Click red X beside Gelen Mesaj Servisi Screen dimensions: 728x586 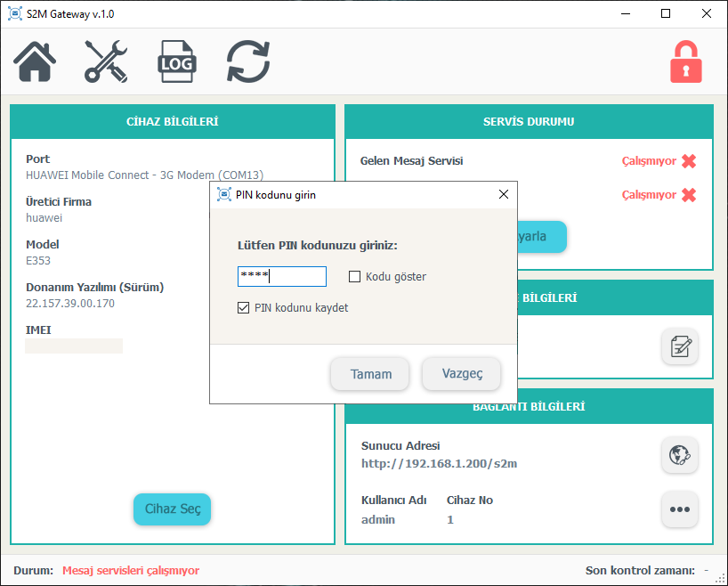(x=689, y=161)
